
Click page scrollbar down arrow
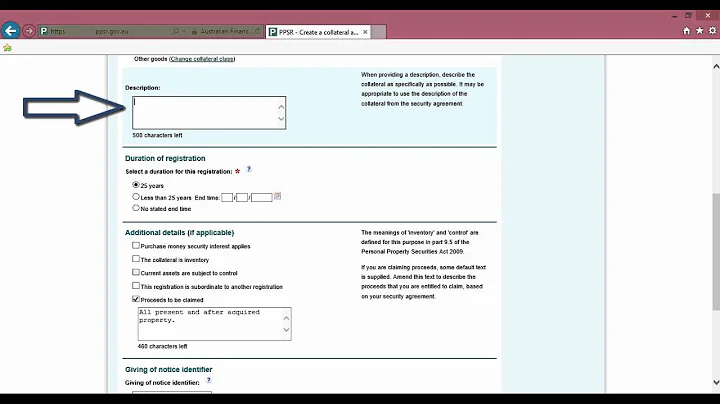click(x=716, y=382)
